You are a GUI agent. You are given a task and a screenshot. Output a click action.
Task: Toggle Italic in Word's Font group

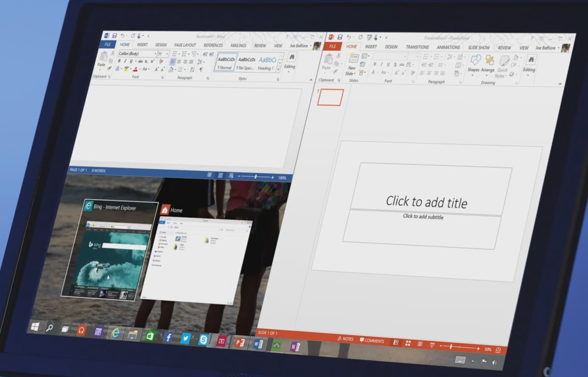(x=125, y=61)
